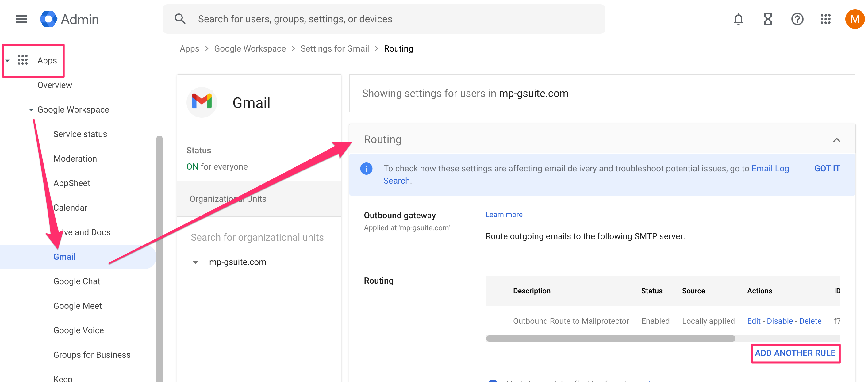Select the mp-gsuite.com org unit name
Screen dimensions: 868x382
click(x=238, y=262)
